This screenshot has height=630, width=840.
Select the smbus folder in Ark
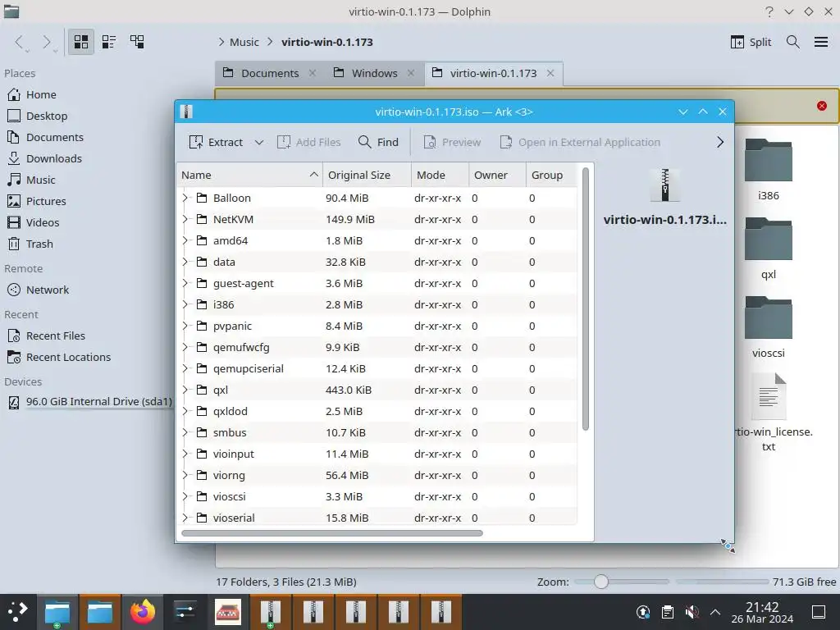click(377, 432)
